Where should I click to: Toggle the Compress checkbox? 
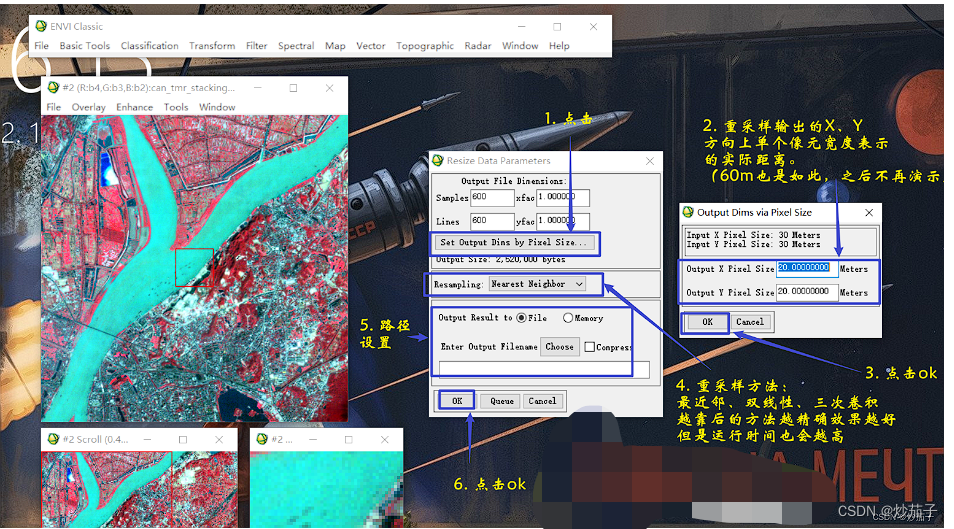point(590,347)
